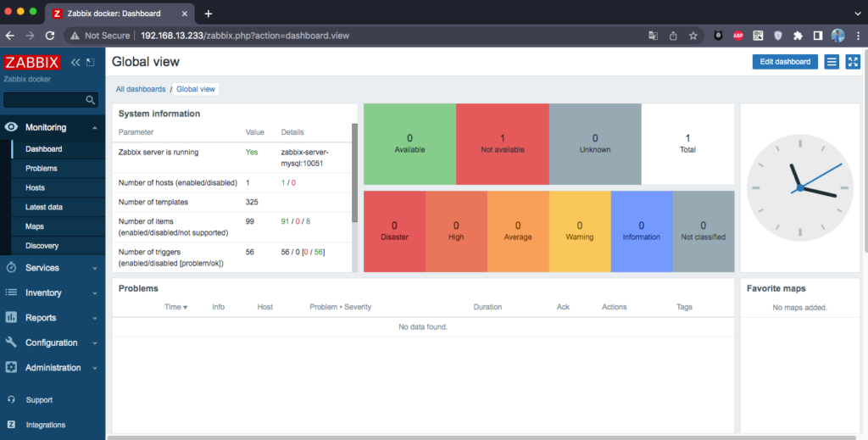Click the Configuration wrench icon
The image size is (868, 440).
point(11,343)
